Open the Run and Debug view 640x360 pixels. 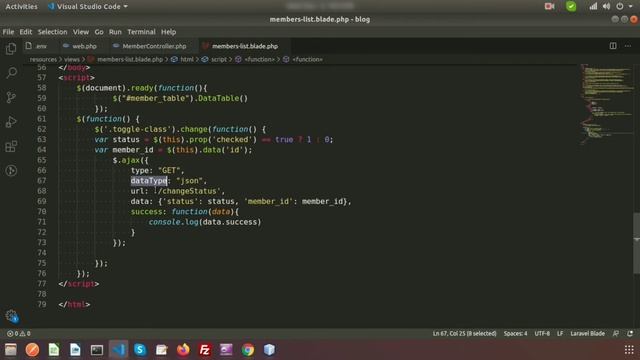(x=11, y=122)
